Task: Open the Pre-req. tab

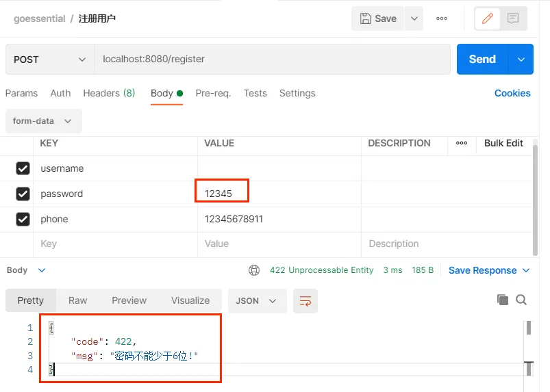Action: pyautogui.click(x=213, y=93)
